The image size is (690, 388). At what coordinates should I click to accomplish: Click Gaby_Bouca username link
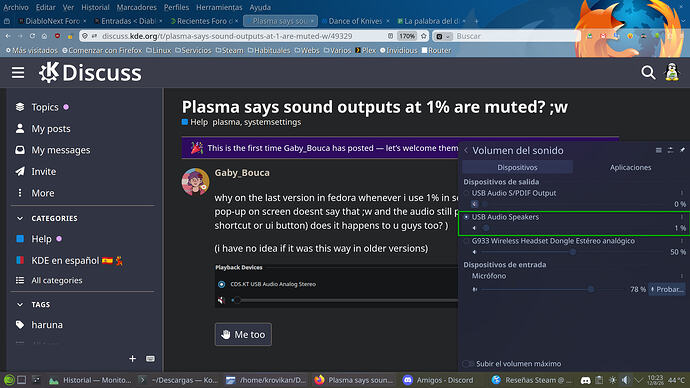point(242,173)
